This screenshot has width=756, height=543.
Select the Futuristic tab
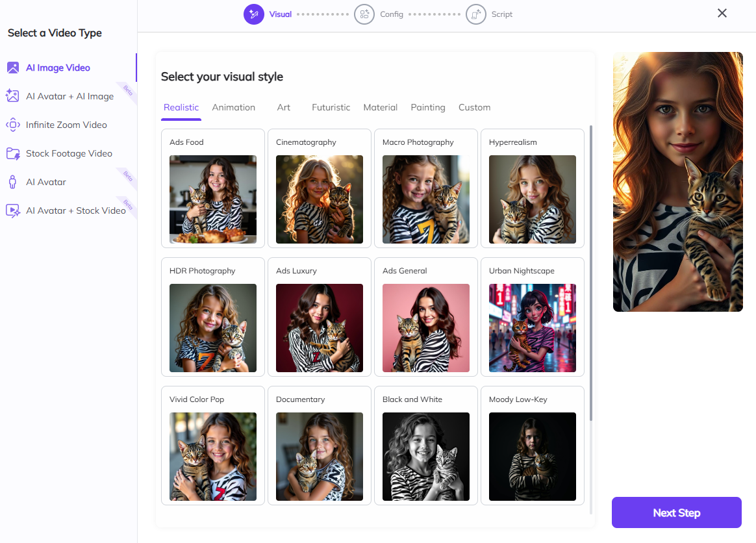tap(331, 108)
